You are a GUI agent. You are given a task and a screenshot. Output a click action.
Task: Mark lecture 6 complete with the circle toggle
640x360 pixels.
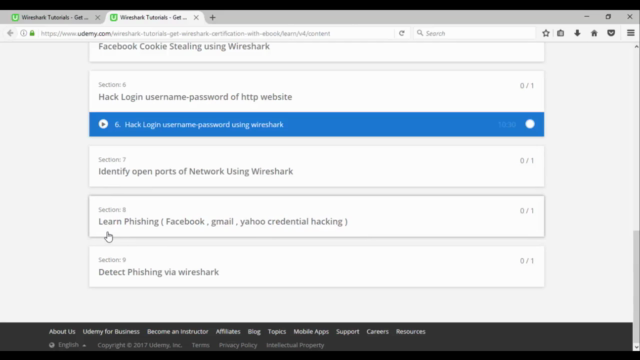coord(530,124)
